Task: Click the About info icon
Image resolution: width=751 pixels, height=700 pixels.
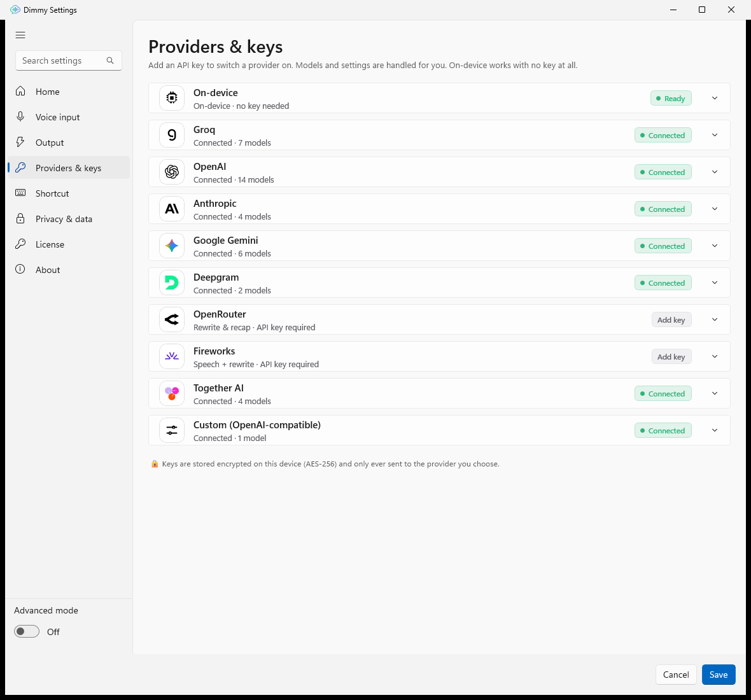Action: pyautogui.click(x=20, y=269)
